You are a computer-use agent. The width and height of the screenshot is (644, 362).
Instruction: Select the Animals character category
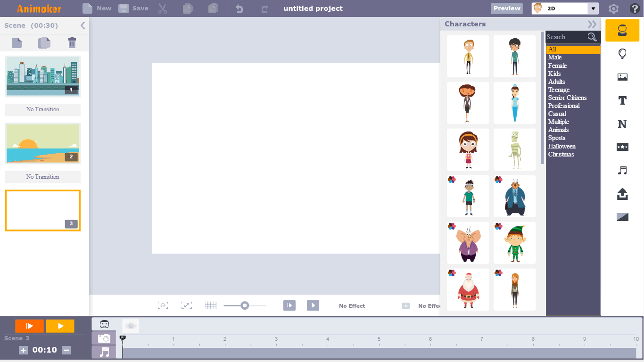point(558,130)
